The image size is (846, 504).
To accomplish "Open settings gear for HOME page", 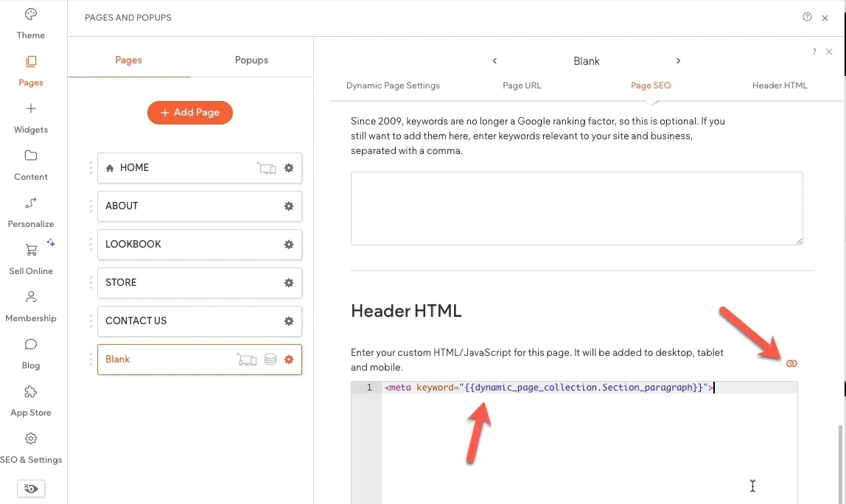I will pyautogui.click(x=289, y=168).
